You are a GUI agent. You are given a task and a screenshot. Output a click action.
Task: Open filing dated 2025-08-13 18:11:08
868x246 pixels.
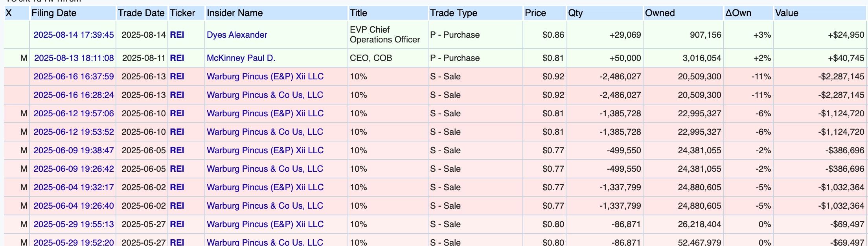[x=74, y=58]
